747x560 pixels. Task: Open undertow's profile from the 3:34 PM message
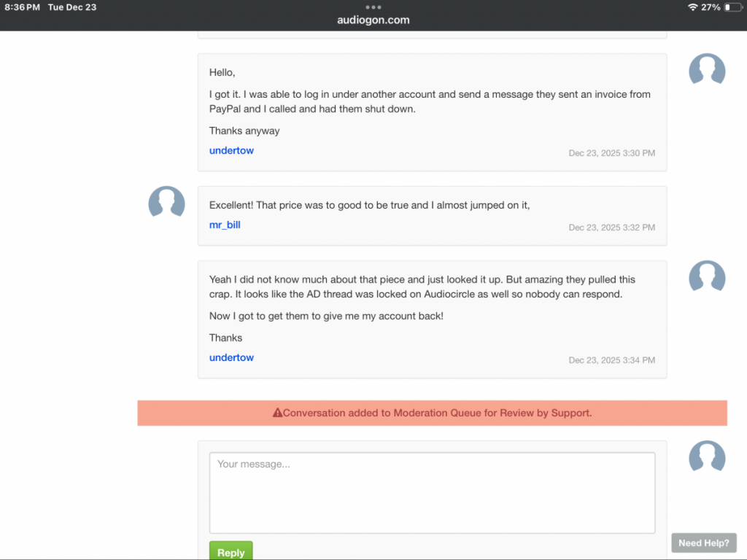(231, 357)
